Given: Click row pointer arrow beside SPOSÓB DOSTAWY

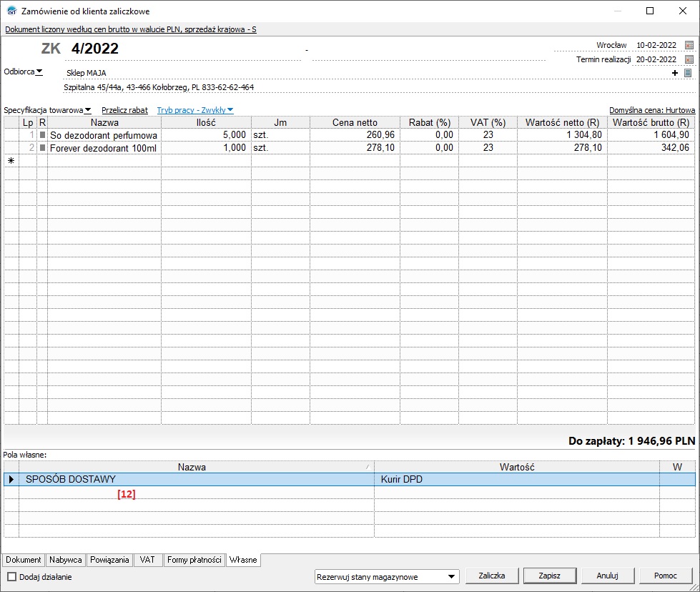Looking at the screenshot, I should [x=11, y=480].
